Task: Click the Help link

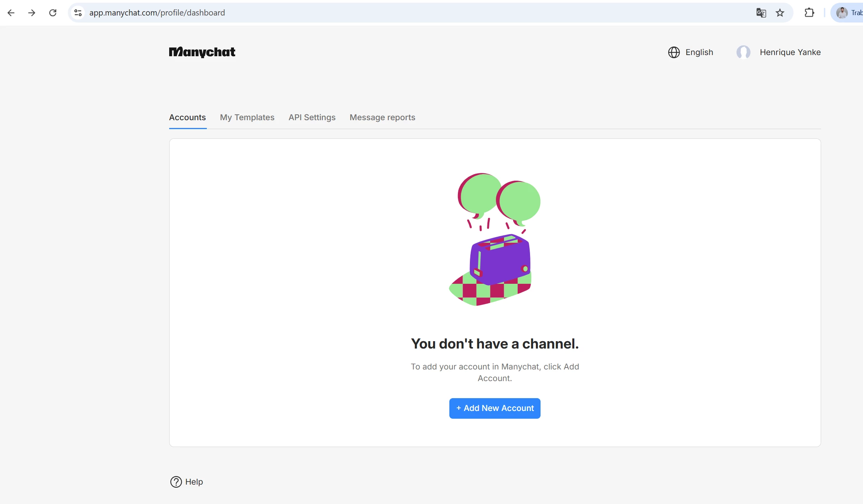Action: pyautogui.click(x=194, y=482)
